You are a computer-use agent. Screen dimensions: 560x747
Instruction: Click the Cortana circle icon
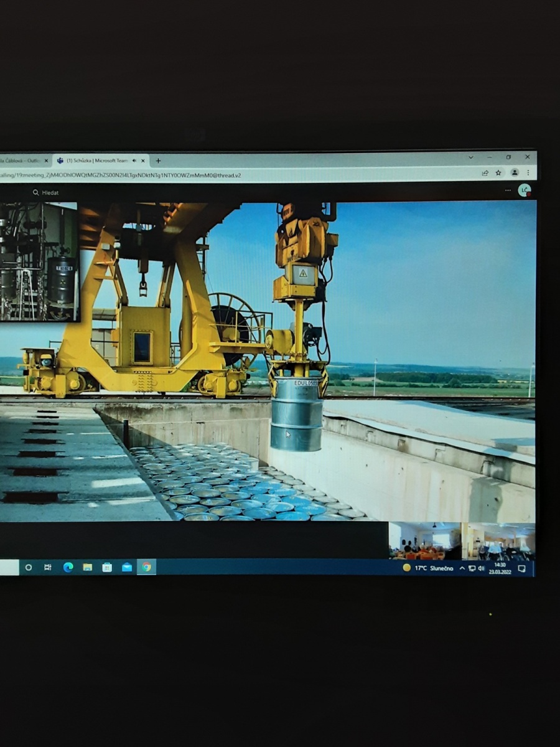[x=29, y=567]
